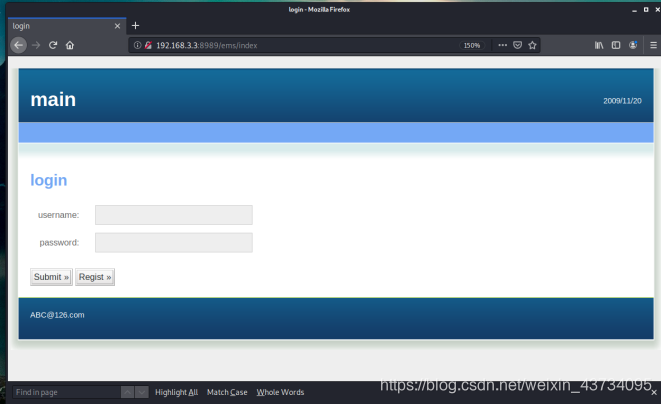Click the ABC@126.com footer text
Screen dimensions: 662x404
pos(57,315)
